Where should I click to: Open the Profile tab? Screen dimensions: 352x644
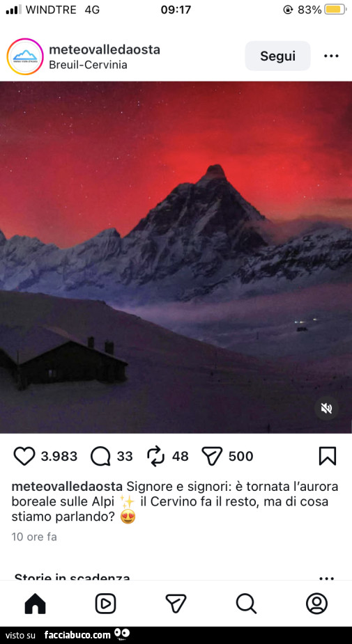[x=316, y=604]
